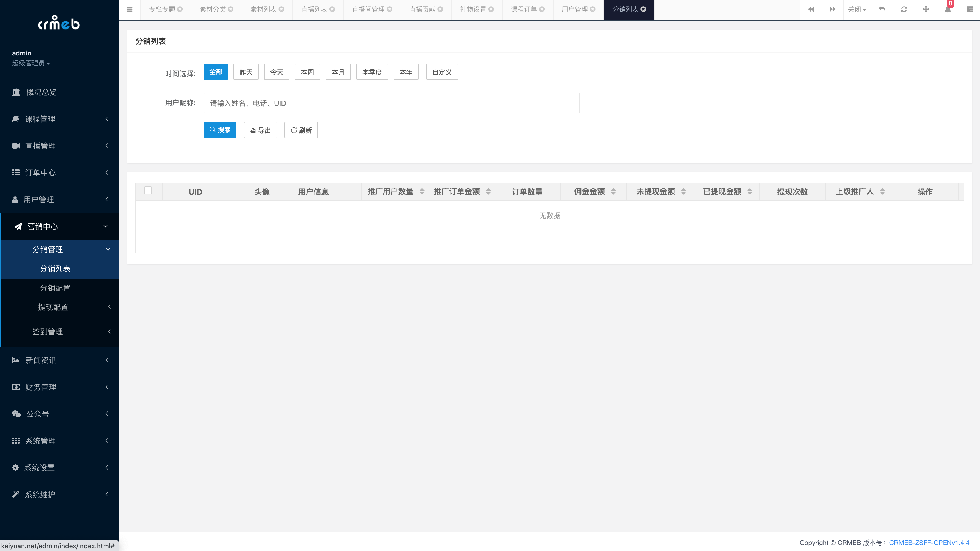This screenshot has width=980, height=551.
Task: Select the 本年 time filter
Action: (x=406, y=72)
